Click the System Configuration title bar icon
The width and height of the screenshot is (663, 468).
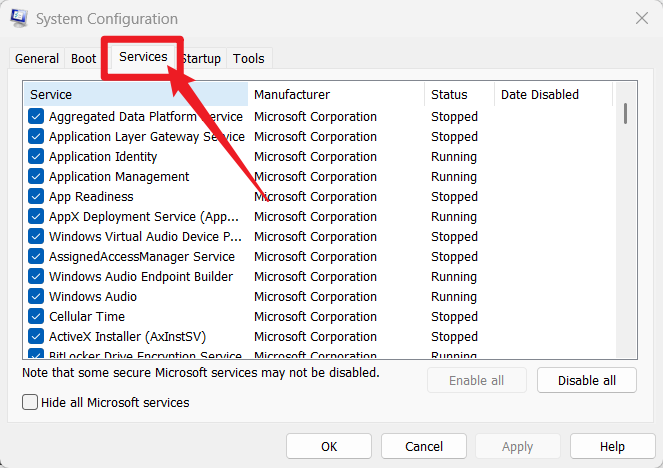19,18
